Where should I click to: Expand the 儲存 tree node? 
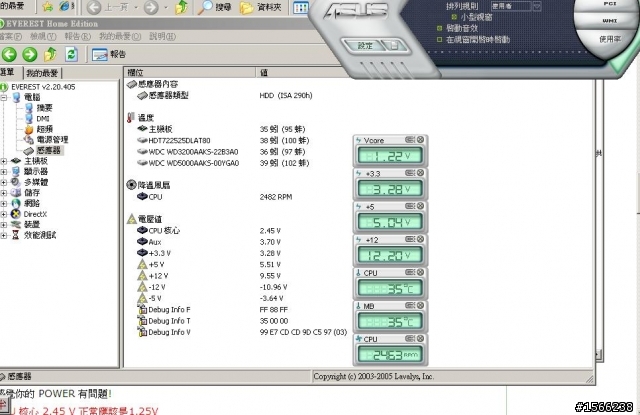tap(4, 193)
